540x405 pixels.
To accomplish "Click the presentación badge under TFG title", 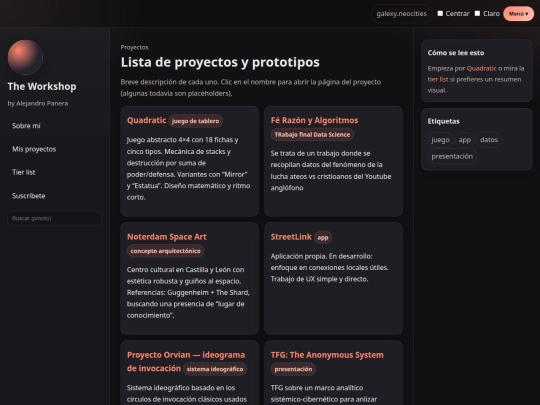I will (293, 369).
